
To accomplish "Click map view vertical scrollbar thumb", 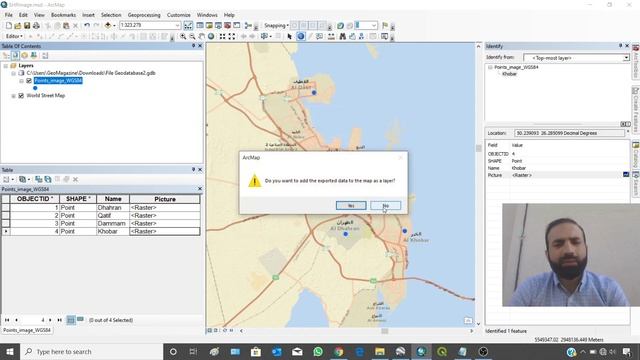I will pyautogui.click(x=478, y=148).
